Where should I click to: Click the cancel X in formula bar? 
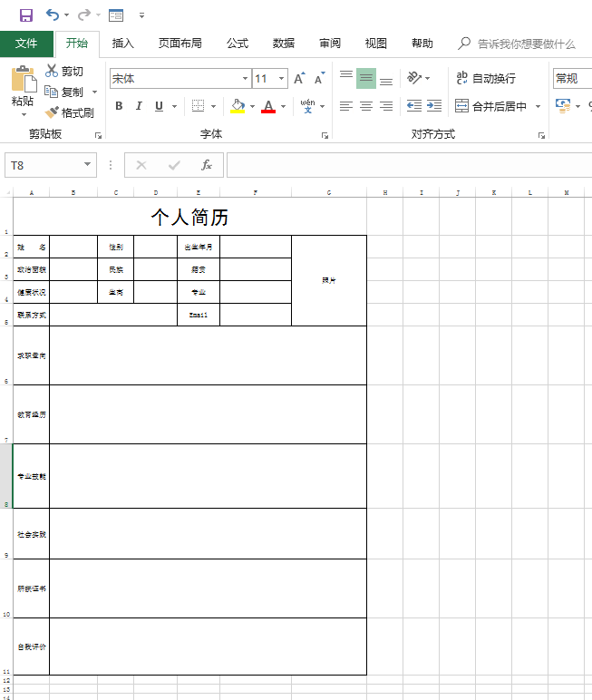(141, 166)
